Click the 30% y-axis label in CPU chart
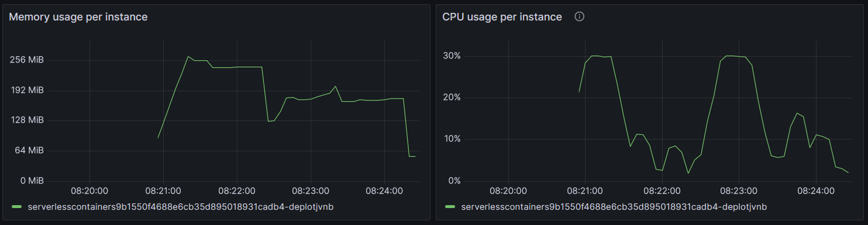 454,56
